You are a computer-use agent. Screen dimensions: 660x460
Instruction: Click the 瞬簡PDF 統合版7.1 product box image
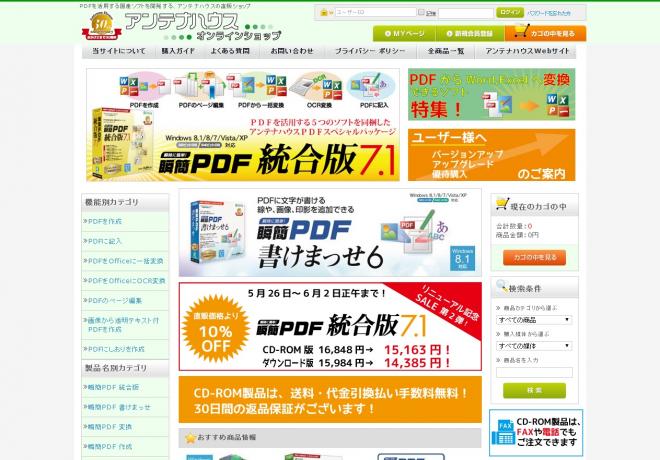pos(122,144)
